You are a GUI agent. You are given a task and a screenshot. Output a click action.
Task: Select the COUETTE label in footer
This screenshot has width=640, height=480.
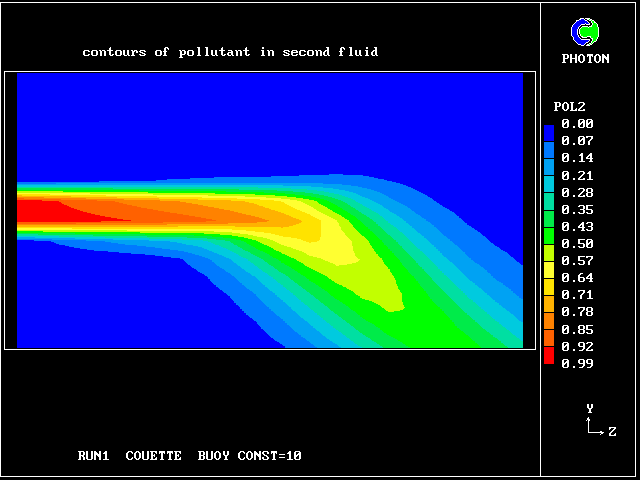click(x=153, y=456)
